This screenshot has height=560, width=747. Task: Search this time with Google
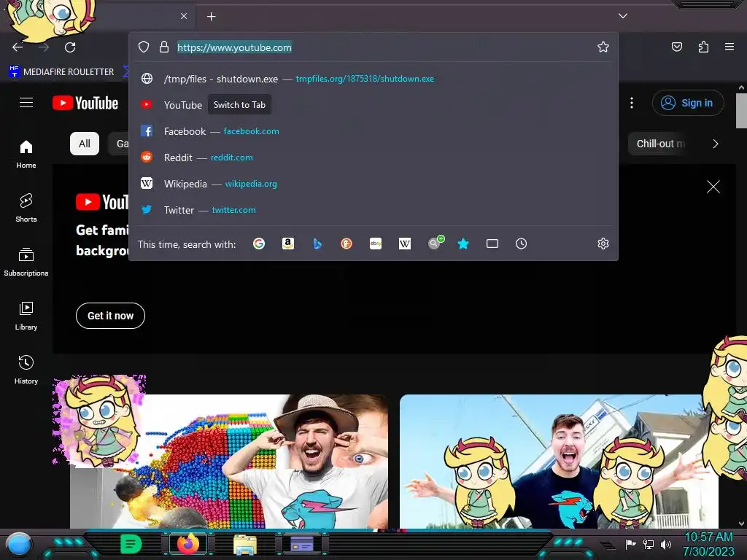[259, 244]
